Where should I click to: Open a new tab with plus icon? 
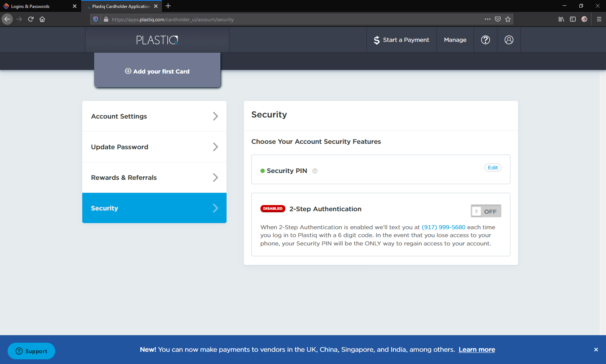pyautogui.click(x=168, y=6)
